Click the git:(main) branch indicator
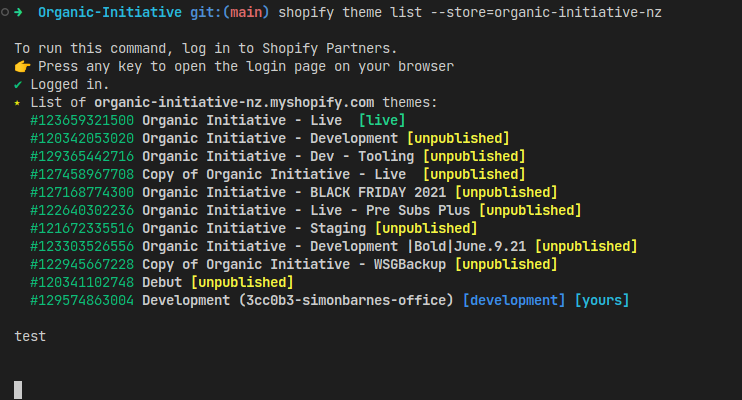Viewport: 742px width, 400px height. pos(230,12)
